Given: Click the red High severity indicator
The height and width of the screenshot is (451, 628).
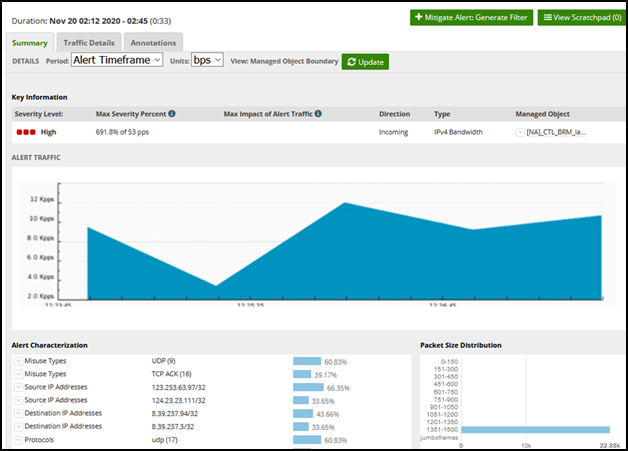Looking at the screenshot, I should pos(26,132).
